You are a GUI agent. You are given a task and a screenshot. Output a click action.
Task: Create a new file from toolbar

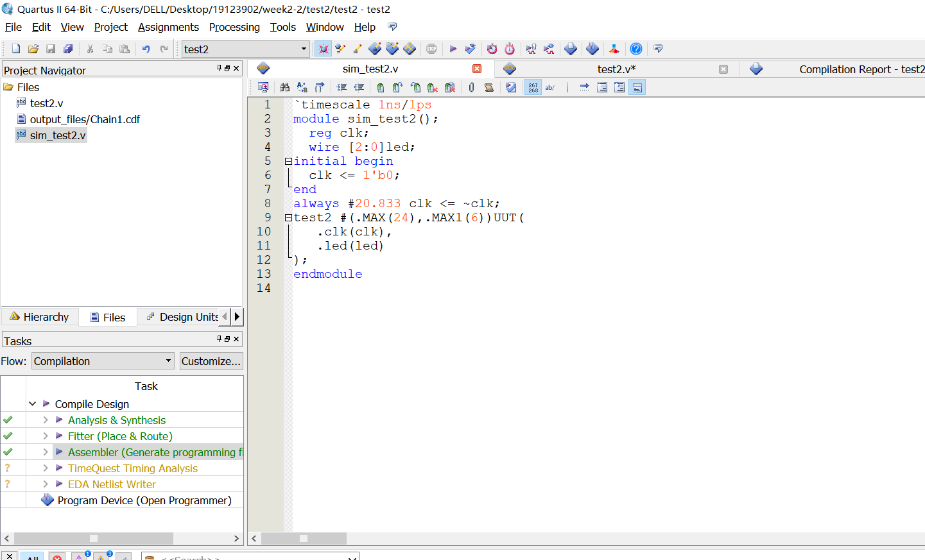tap(16, 49)
